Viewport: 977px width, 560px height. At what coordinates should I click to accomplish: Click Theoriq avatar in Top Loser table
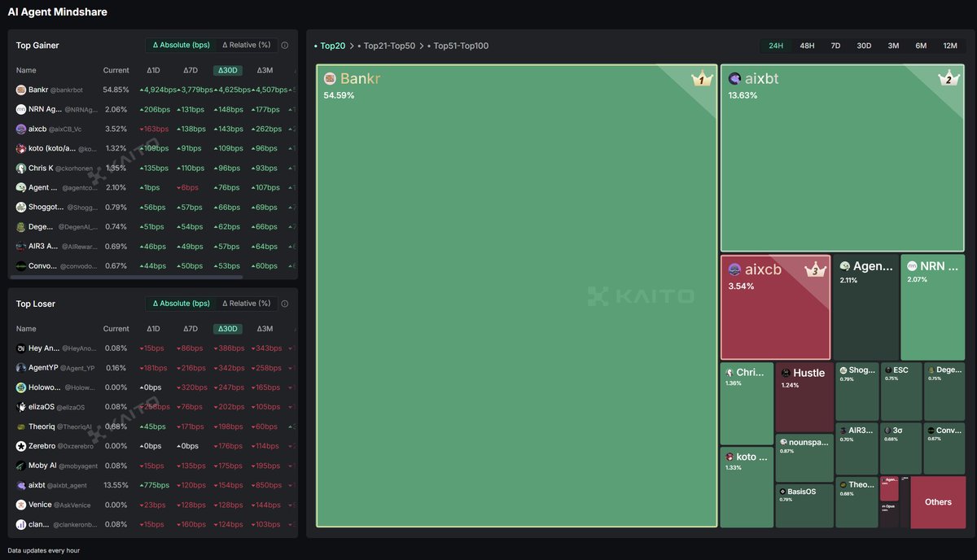tap(21, 427)
